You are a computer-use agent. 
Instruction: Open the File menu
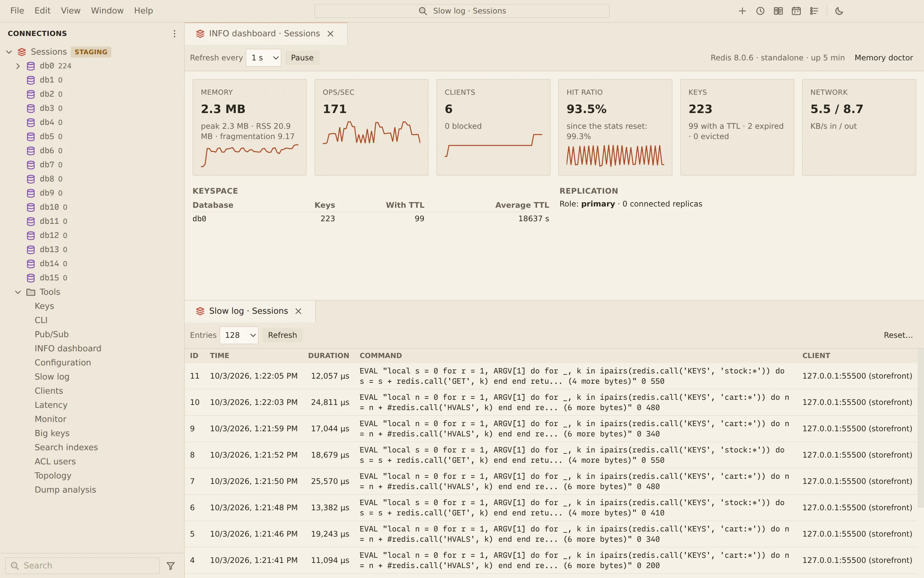pyautogui.click(x=17, y=11)
